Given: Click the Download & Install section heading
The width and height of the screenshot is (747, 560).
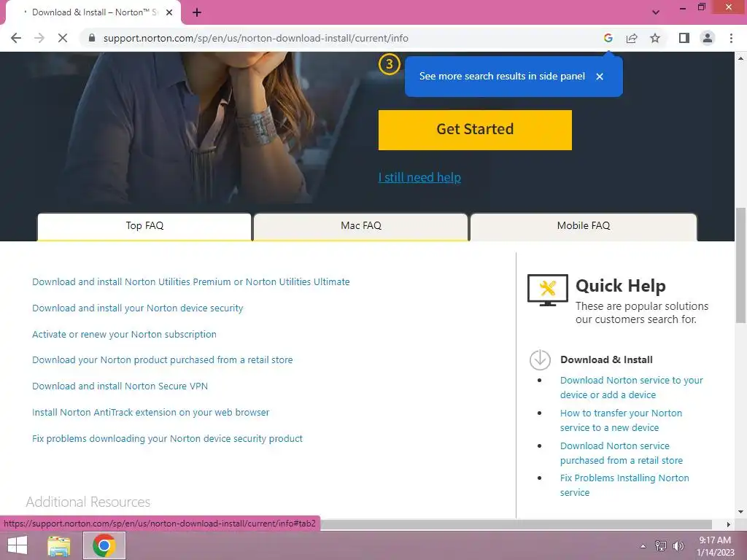Looking at the screenshot, I should pos(606,359).
